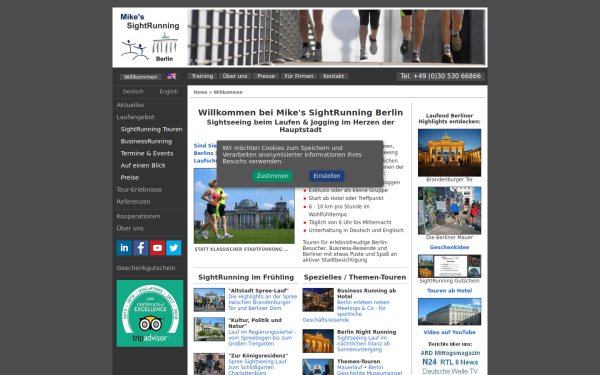Click the phone number Tel. +49 (0)30 530 66866
Image resolution: width=600 pixels, height=375 pixels.
point(441,76)
